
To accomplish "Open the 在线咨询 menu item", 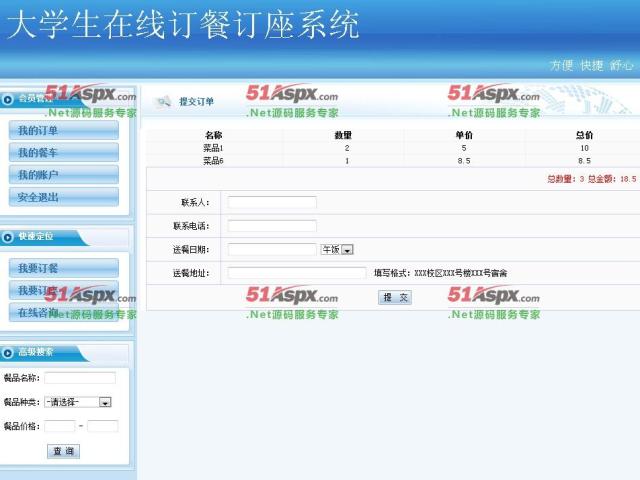I will tap(64, 313).
